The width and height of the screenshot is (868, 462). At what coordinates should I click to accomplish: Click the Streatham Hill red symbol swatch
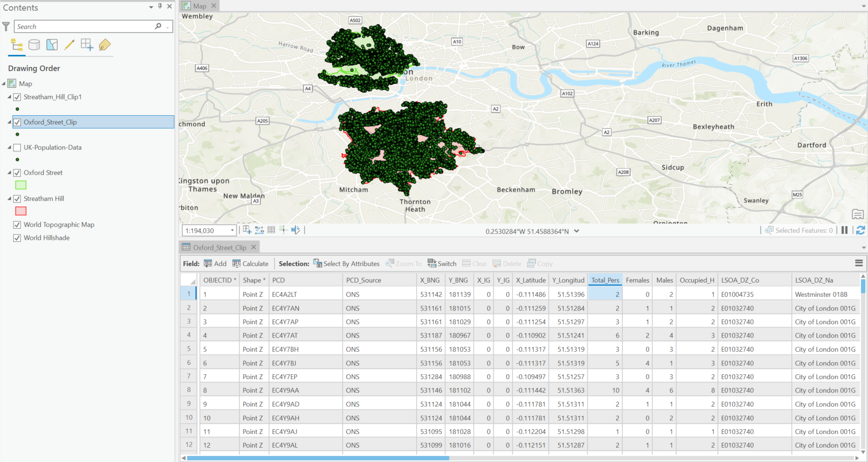(21, 211)
